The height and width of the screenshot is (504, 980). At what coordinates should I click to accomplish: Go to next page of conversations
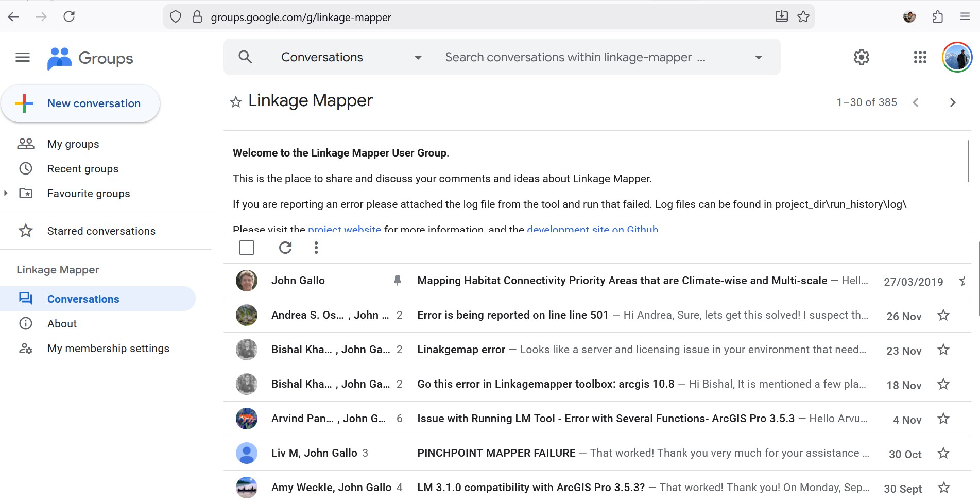(x=952, y=102)
